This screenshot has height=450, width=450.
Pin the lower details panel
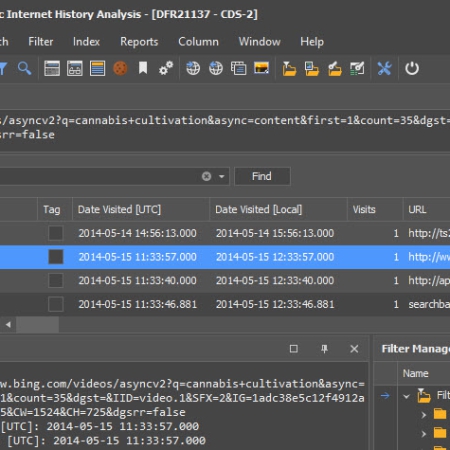[324, 349]
